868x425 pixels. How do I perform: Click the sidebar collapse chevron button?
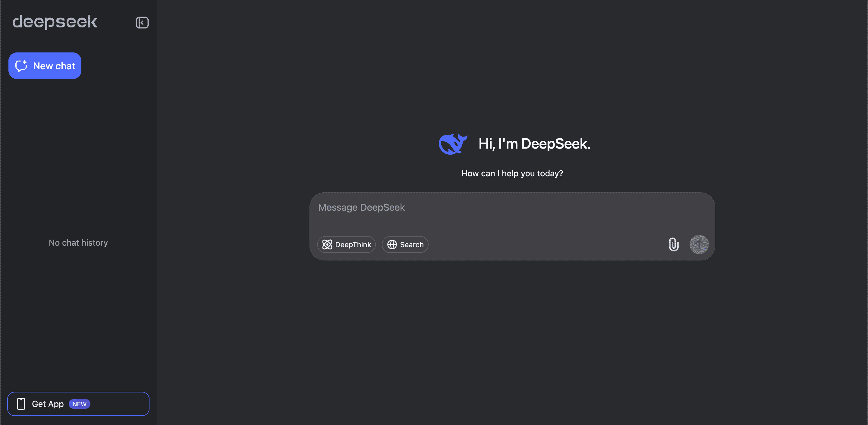(142, 23)
